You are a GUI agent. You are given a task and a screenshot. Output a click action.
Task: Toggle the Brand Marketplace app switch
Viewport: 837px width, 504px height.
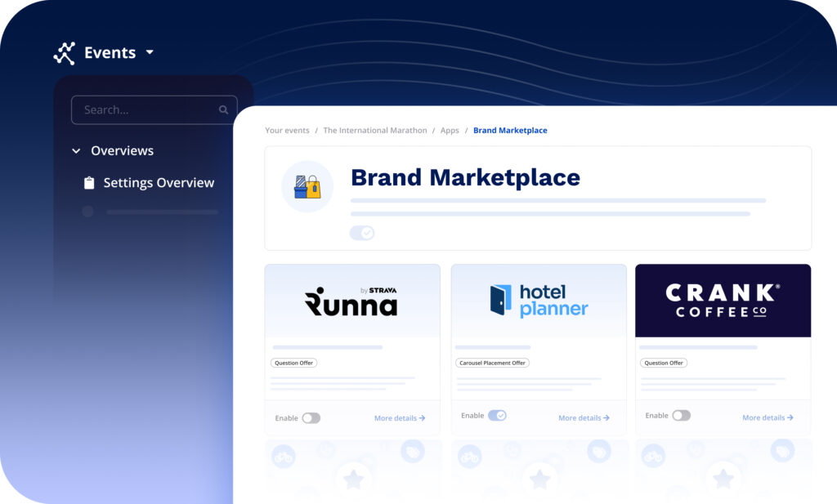point(361,233)
